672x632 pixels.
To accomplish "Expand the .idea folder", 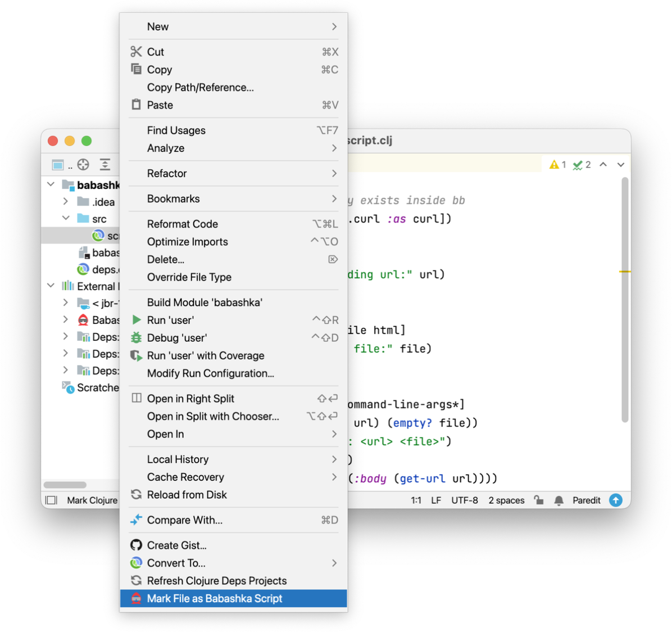I will tap(66, 201).
